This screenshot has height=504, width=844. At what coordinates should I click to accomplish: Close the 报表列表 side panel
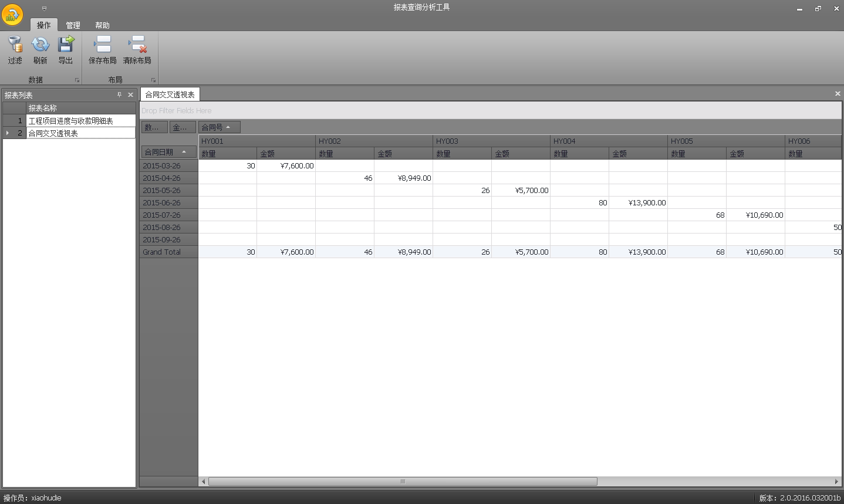(x=130, y=94)
